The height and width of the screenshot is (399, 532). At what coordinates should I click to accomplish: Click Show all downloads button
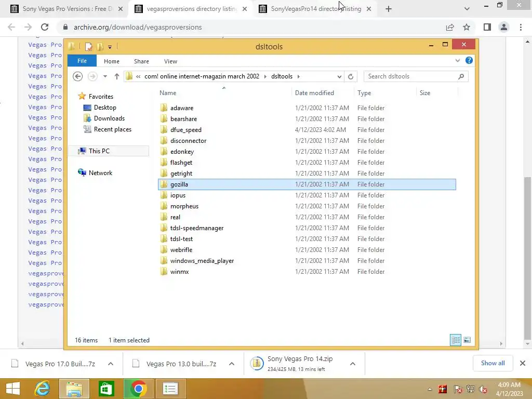tap(493, 363)
